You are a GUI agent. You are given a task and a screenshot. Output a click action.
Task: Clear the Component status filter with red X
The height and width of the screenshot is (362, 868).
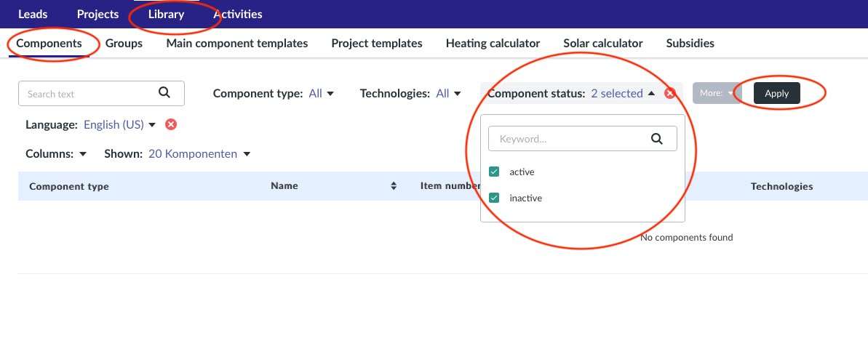pos(670,93)
